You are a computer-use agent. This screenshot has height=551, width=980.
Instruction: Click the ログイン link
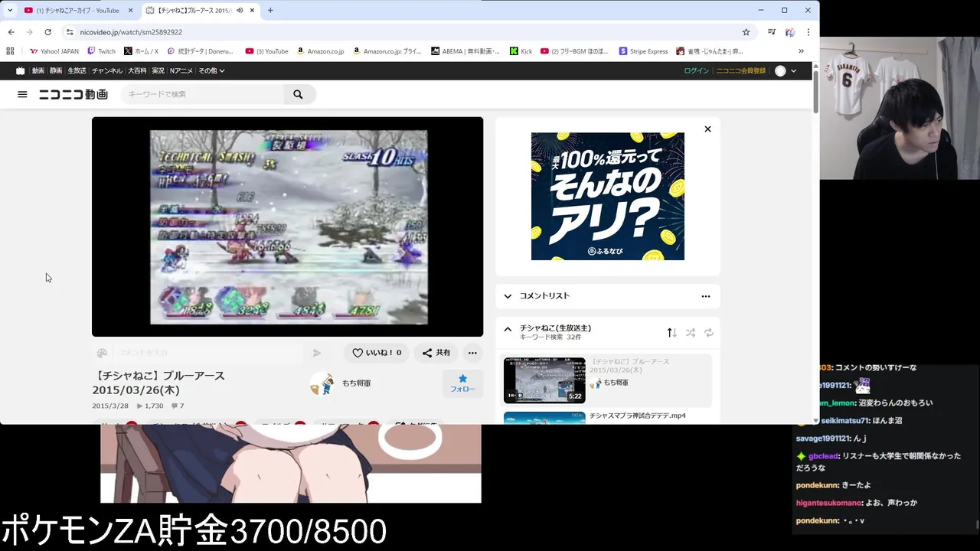[697, 70]
